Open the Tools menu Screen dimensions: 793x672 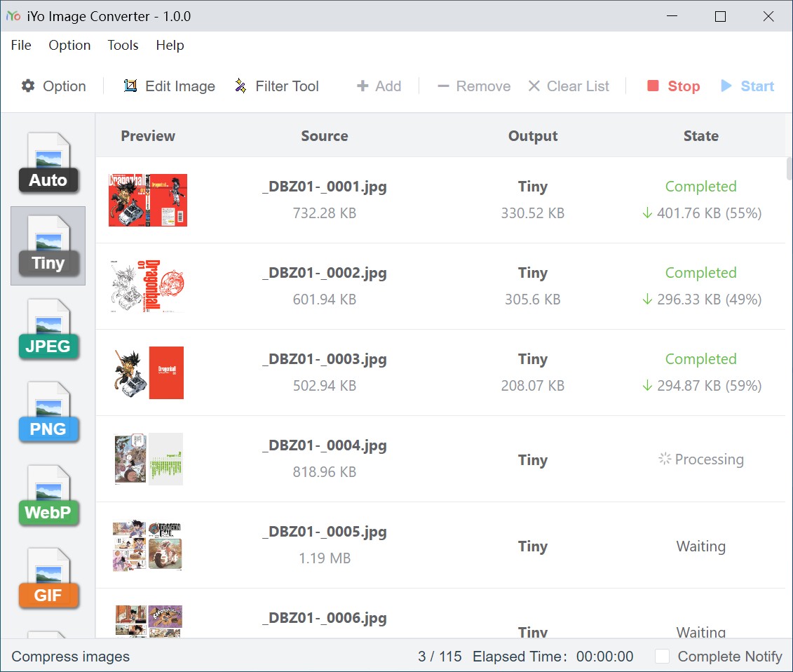click(123, 45)
